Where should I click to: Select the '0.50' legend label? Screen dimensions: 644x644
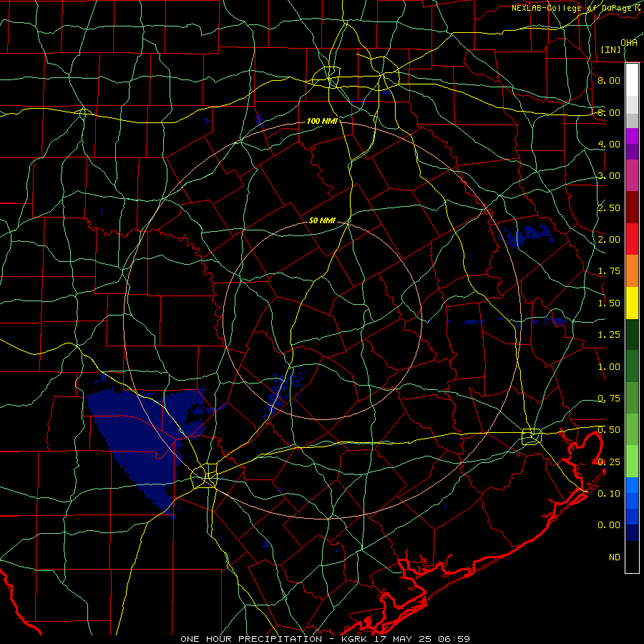coord(609,430)
